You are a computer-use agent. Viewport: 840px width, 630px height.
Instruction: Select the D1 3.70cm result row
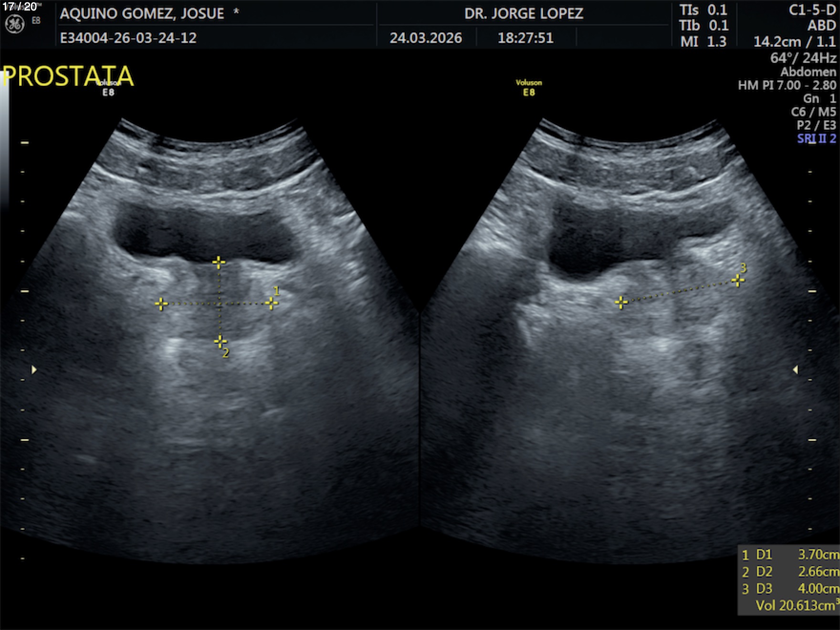(789, 555)
